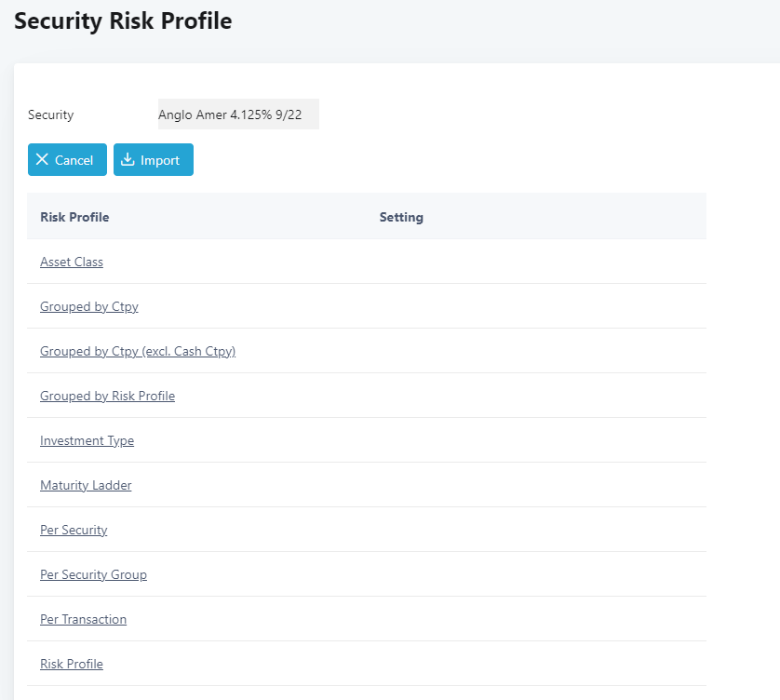Click the Security Risk Profile page heading
Viewport: 780px width, 700px height.
coord(123,21)
